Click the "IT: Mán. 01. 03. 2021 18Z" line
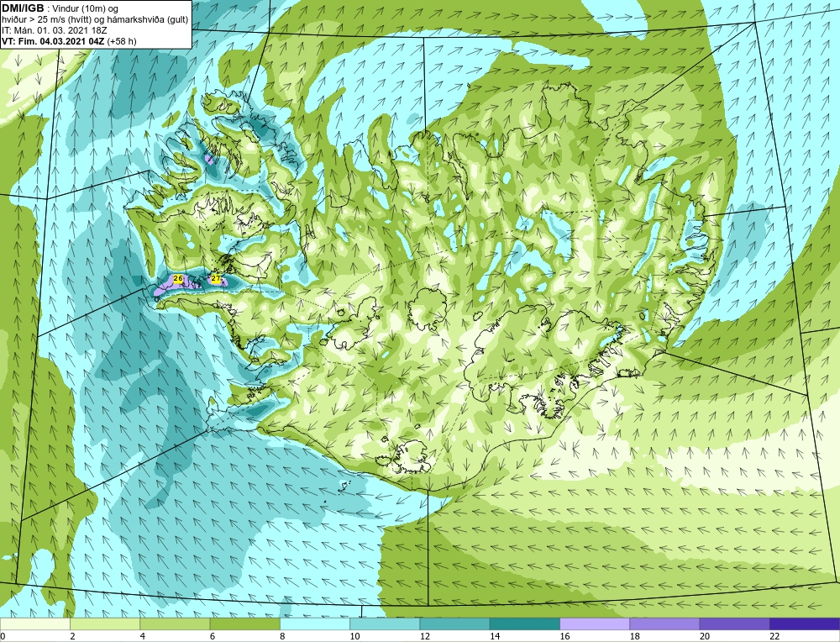 pyautogui.click(x=54, y=30)
